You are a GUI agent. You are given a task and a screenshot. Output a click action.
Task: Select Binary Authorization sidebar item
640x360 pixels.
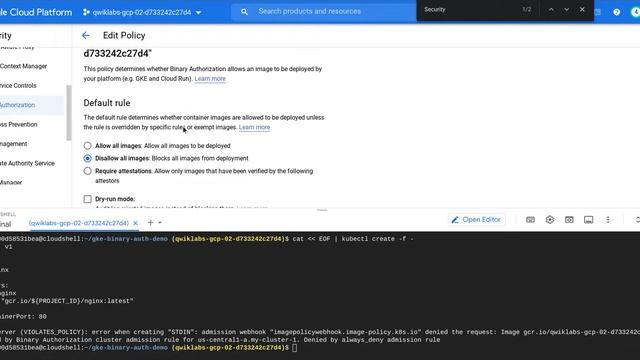[x=32, y=105]
